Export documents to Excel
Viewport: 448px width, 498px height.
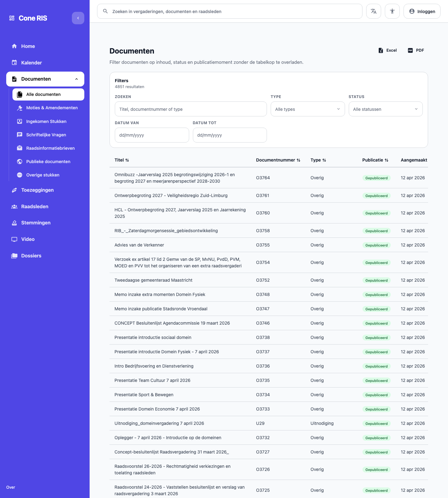(387, 50)
